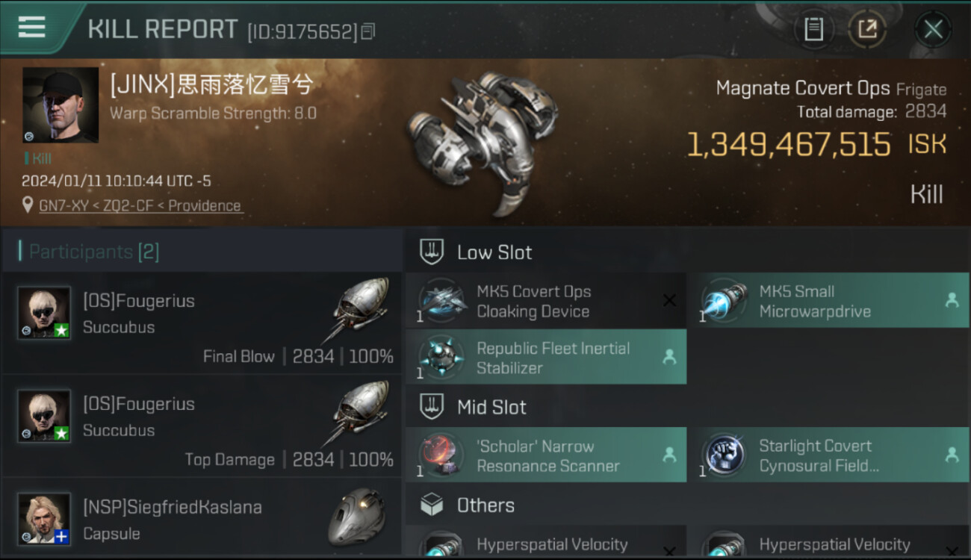This screenshot has height=560, width=971.
Task: Inspect the Capsule ship icon
Action: (x=357, y=517)
